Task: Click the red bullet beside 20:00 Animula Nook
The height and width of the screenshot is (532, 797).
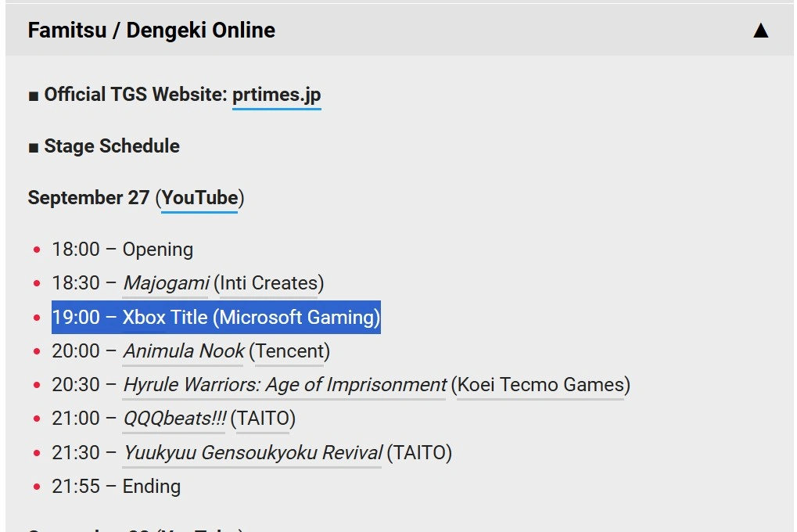Action: [x=37, y=351]
